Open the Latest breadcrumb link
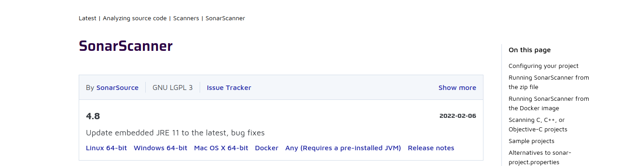Image resolution: width=644 pixels, height=166 pixels. pyautogui.click(x=87, y=18)
